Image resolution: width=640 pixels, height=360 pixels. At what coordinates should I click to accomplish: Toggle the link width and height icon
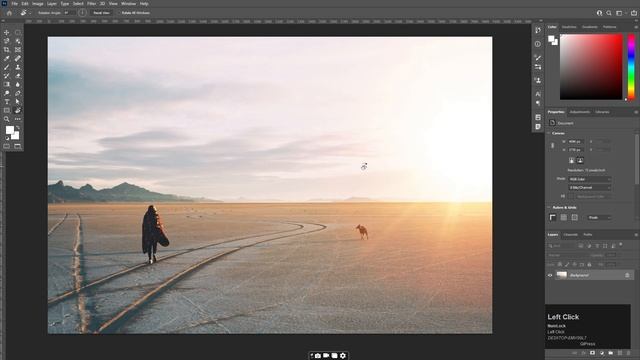[x=553, y=146]
